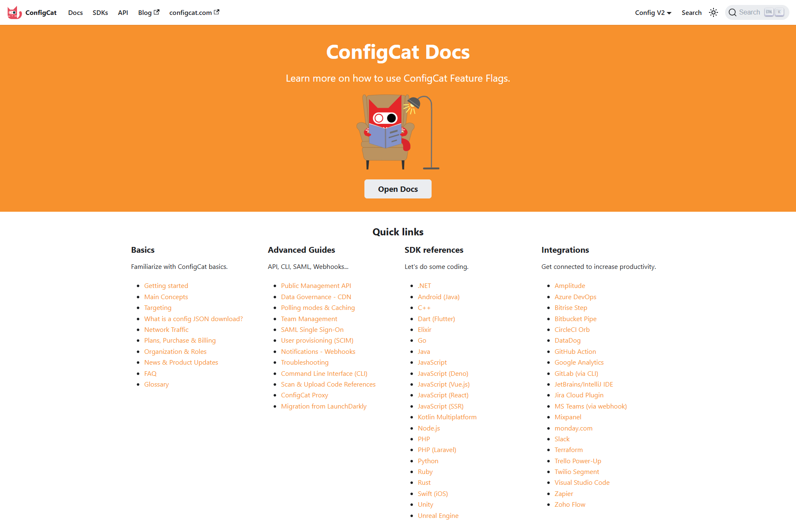Select the Kotlin Multiplatform SDK link
796x532 pixels.
click(x=447, y=417)
